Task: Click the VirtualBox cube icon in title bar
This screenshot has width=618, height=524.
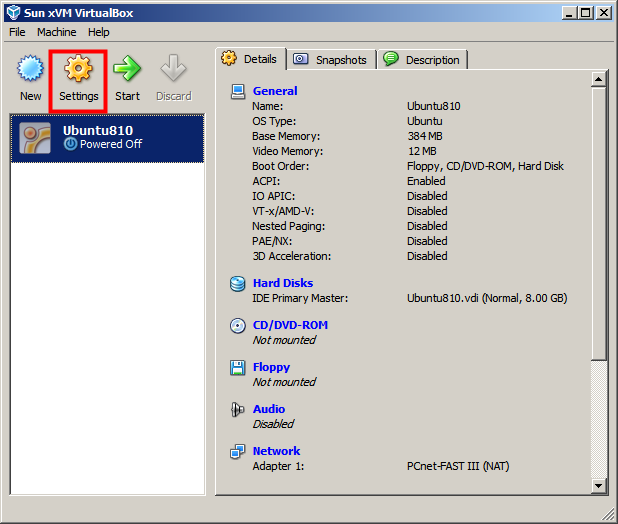Action: [x=13, y=13]
